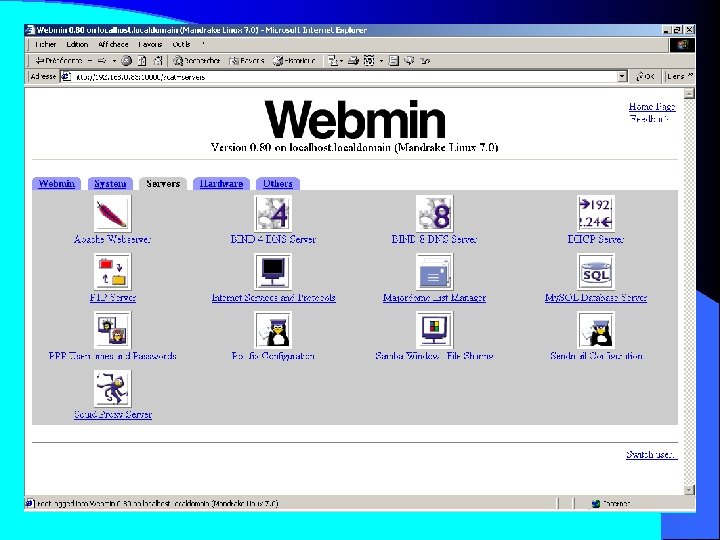Click the Apache Webserver text link
This screenshot has width=720, height=540.
pos(112,239)
